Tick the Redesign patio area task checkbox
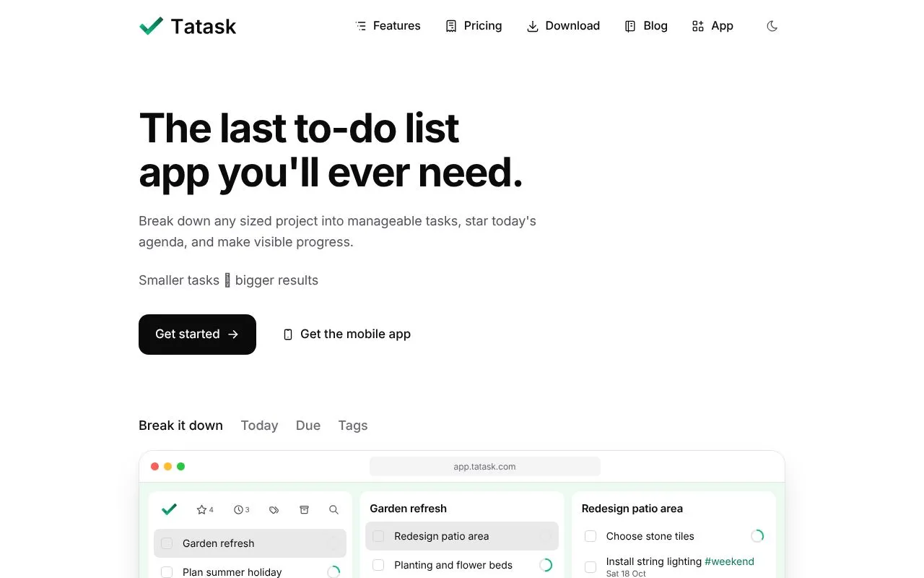This screenshot has height=578, width=924. click(378, 536)
